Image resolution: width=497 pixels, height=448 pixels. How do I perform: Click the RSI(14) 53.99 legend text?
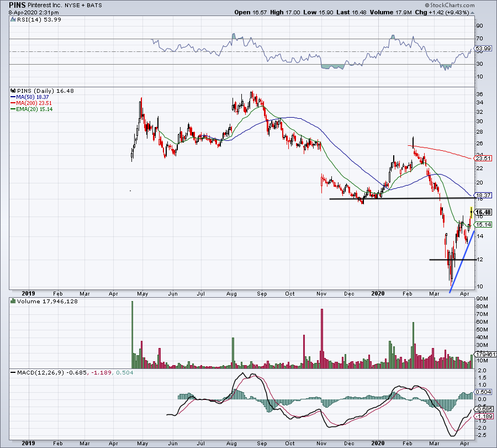coord(39,20)
